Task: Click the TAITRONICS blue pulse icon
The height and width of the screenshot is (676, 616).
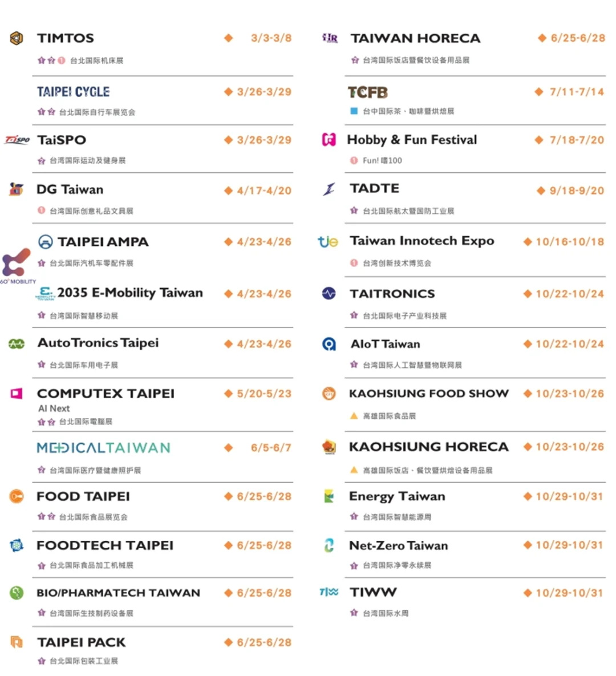Action: click(x=329, y=294)
